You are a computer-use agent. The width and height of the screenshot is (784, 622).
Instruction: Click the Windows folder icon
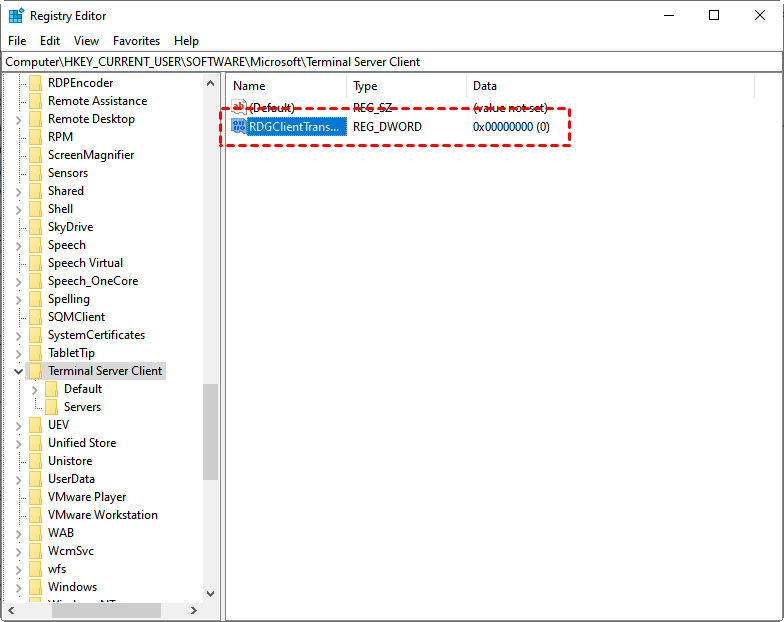(36, 587)
